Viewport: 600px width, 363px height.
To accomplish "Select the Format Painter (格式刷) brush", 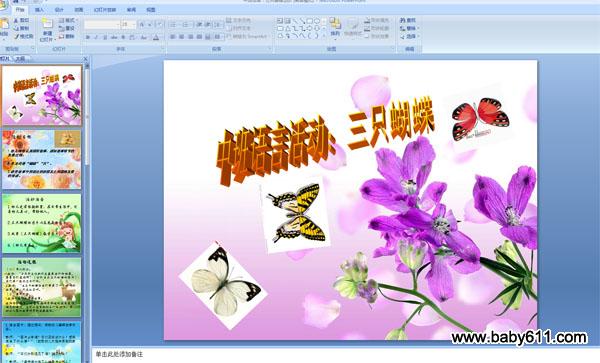I will 16,37.
